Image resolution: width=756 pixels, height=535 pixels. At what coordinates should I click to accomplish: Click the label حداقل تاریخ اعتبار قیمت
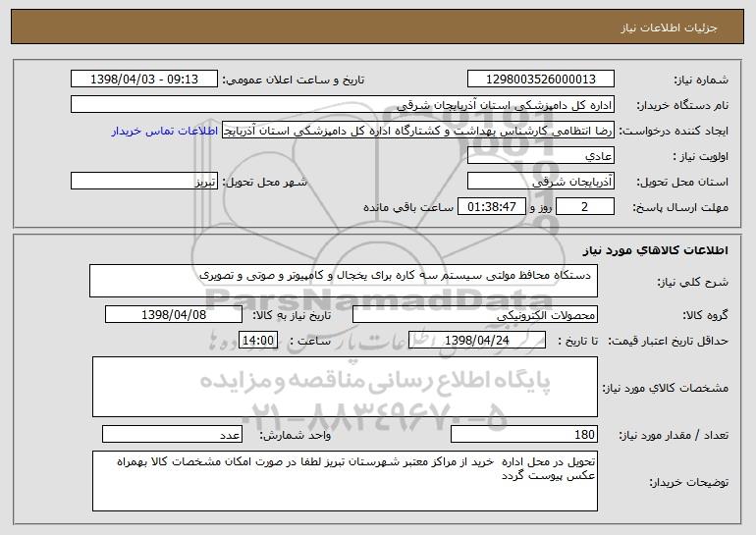(669, 342)
